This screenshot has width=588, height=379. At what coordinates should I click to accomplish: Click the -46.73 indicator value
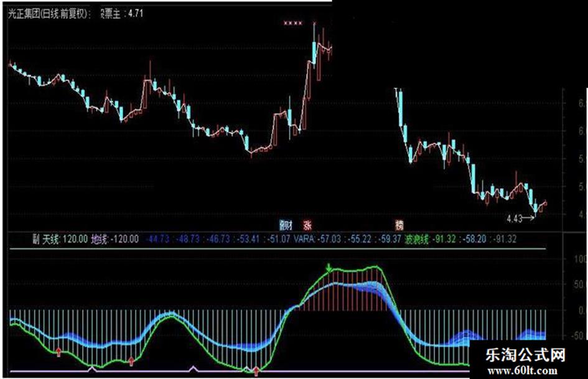(x=218, y=239)
